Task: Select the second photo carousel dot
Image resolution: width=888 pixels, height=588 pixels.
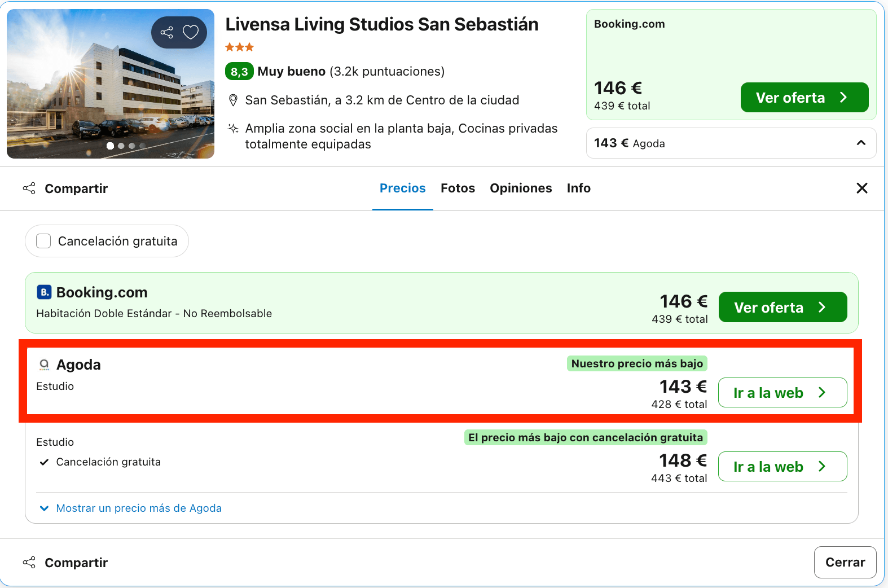Action: (x=121, y=146)
